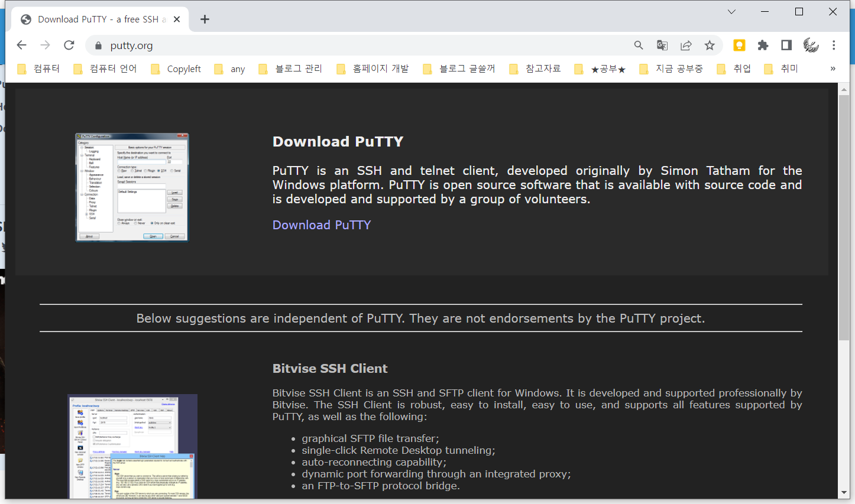
Task: Click the scrollbar down arrow
Action: [x=844, y=492]
